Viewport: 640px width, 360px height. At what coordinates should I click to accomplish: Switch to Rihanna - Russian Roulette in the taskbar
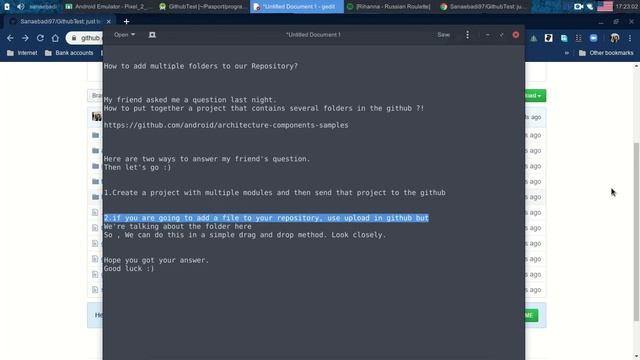[390, 7]
